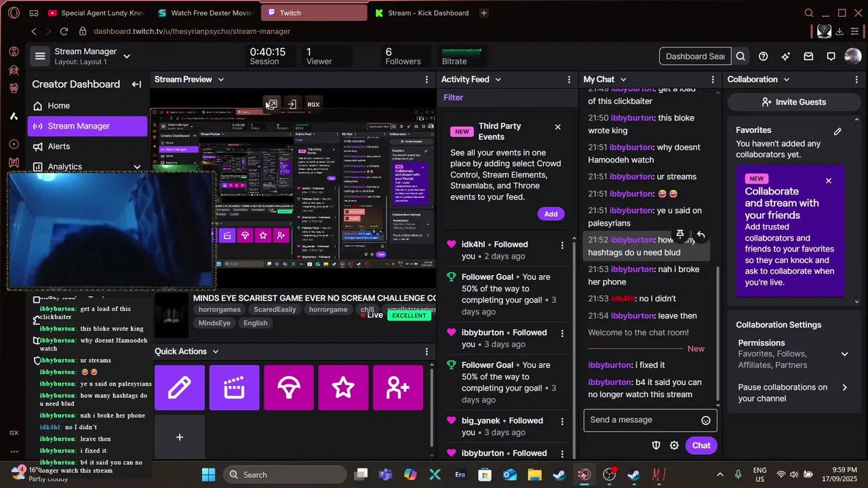Click the ScaredEasily tag
The width and height of the screenshot is (868, 488).
point(275,309)
